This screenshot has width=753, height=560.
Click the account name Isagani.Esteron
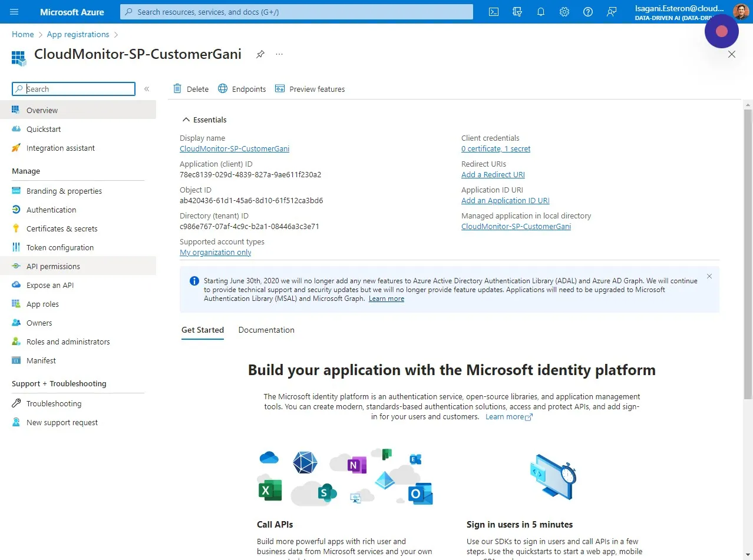click(679, 8)
